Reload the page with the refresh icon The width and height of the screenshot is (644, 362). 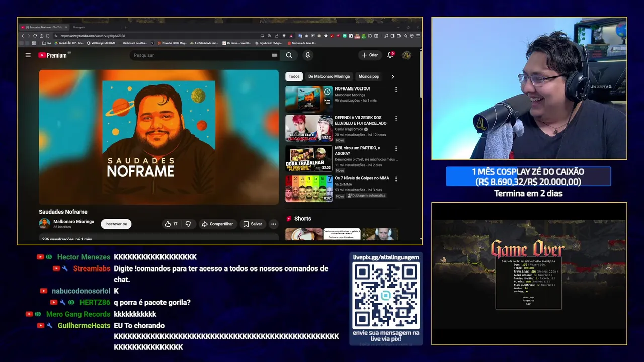[35, 36]
